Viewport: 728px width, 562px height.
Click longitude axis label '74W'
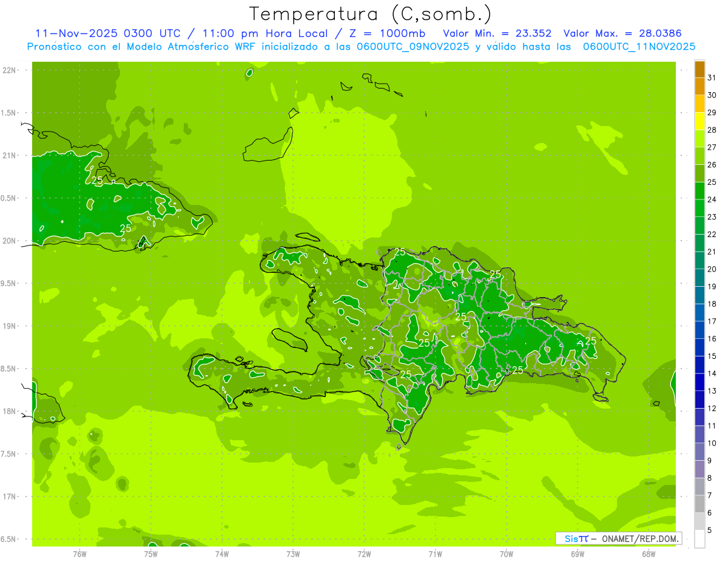click(222, 554)
